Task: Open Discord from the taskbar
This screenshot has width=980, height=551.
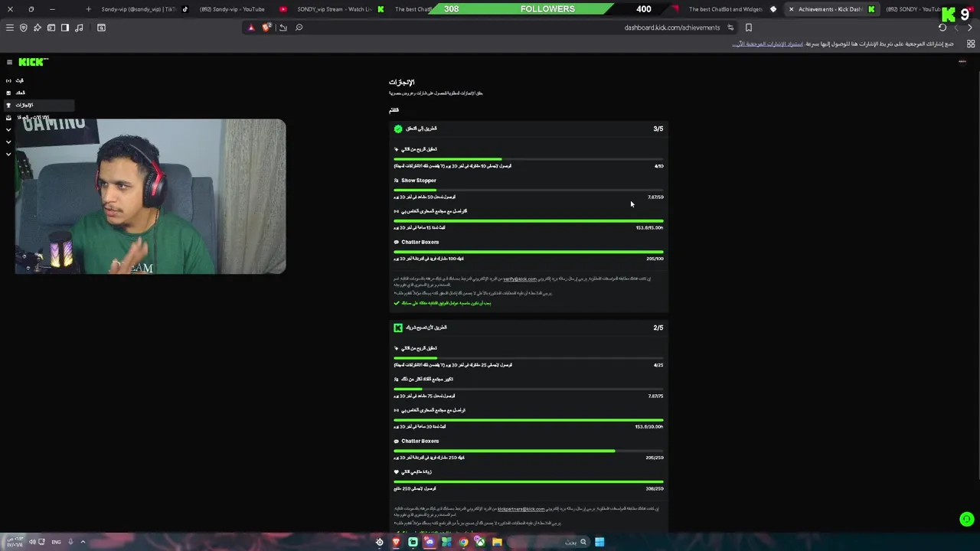Action: click(430, 542)
